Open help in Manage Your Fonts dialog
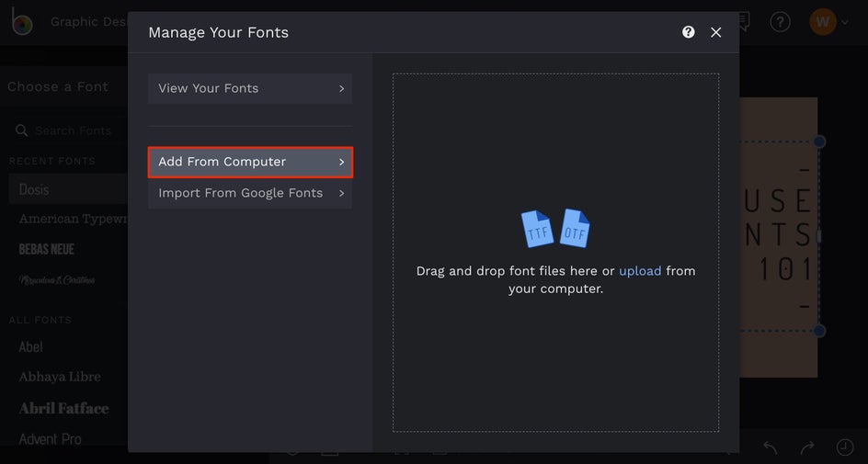 coord(689,32)
